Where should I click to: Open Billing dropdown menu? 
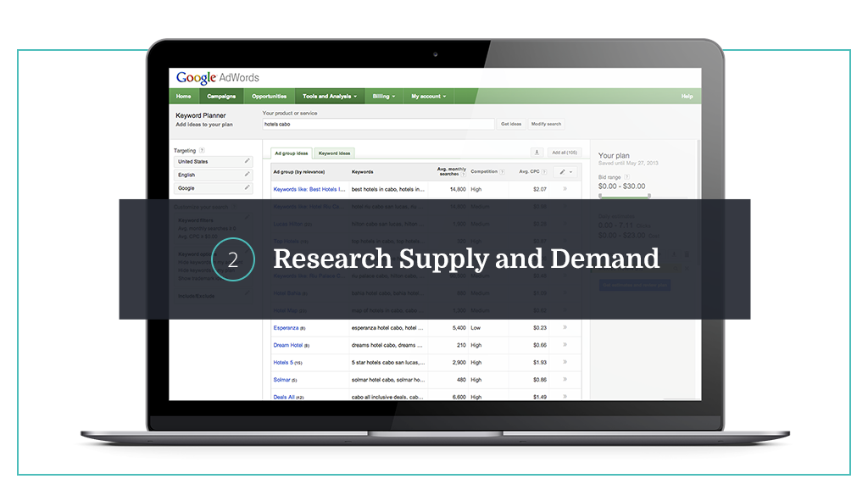(384, 97)
